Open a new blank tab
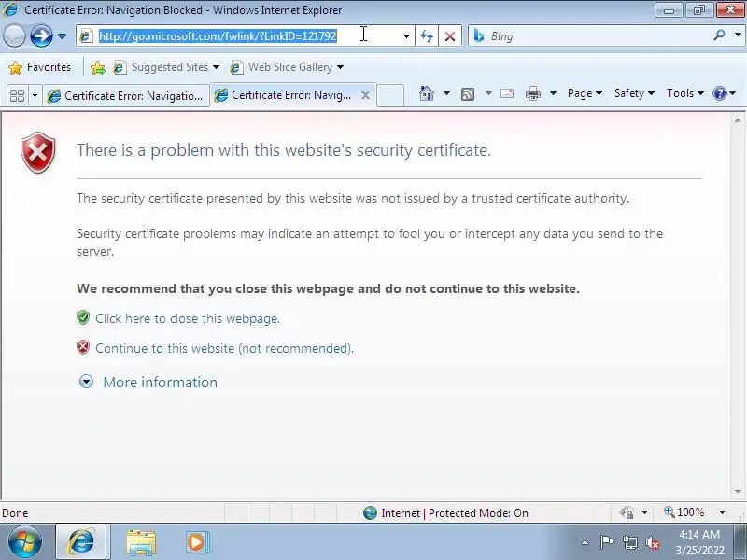747x560 pixels. pos(390,96)
